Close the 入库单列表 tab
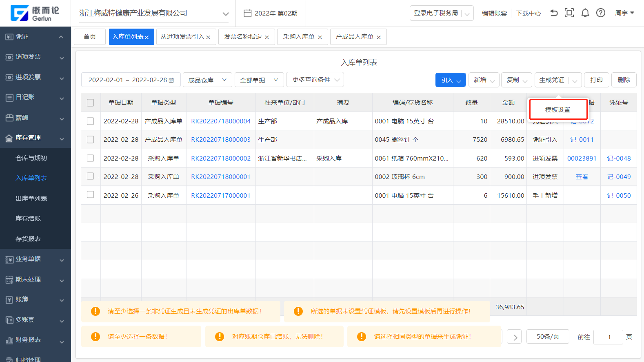This screenshot has width=644, height=362. (147, 37)
